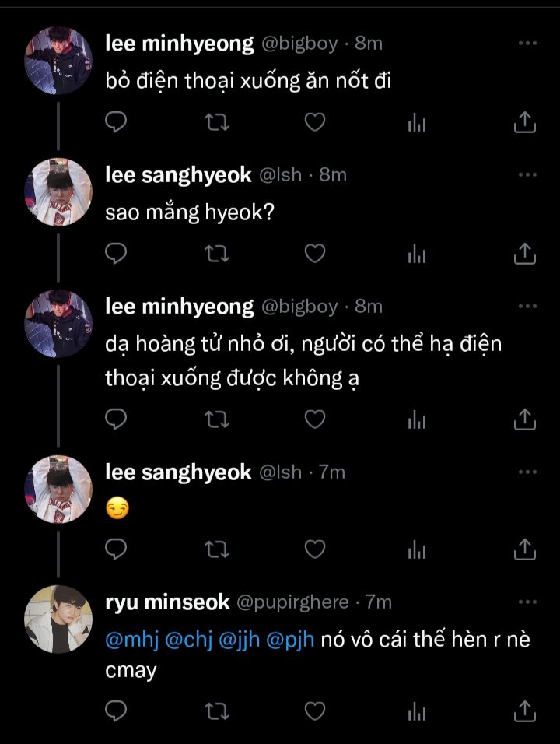Open lee sanghyeok's avatar on the emoji tweet

pos(59,489)
